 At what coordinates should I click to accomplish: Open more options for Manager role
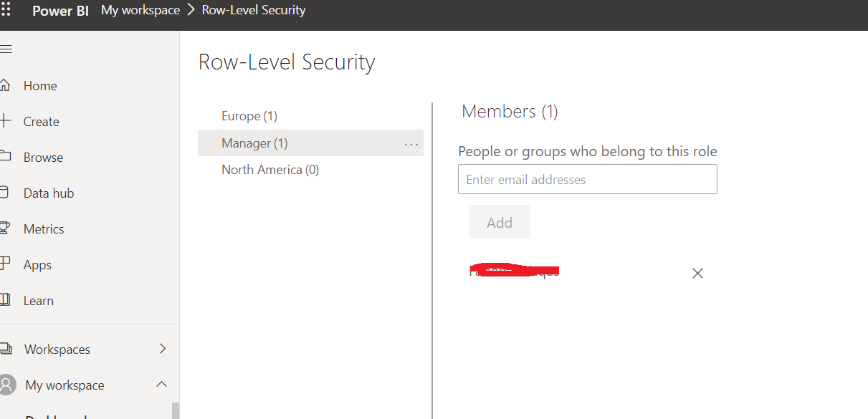(411, 144)
